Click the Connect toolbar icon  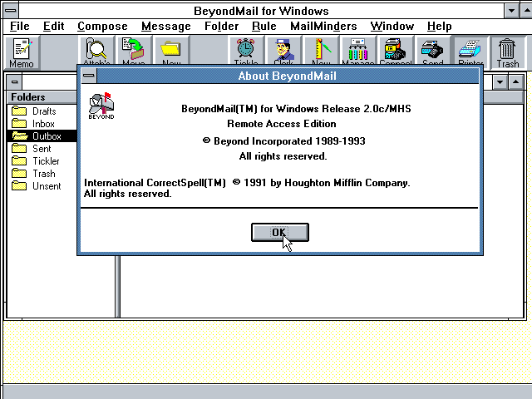coord(396,50)
